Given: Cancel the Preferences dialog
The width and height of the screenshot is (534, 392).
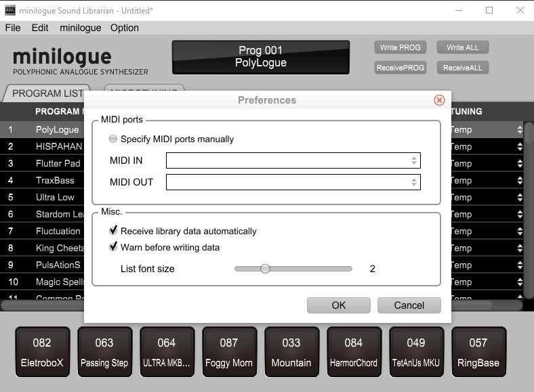Looking at the screenshot, I should (409, 305).
